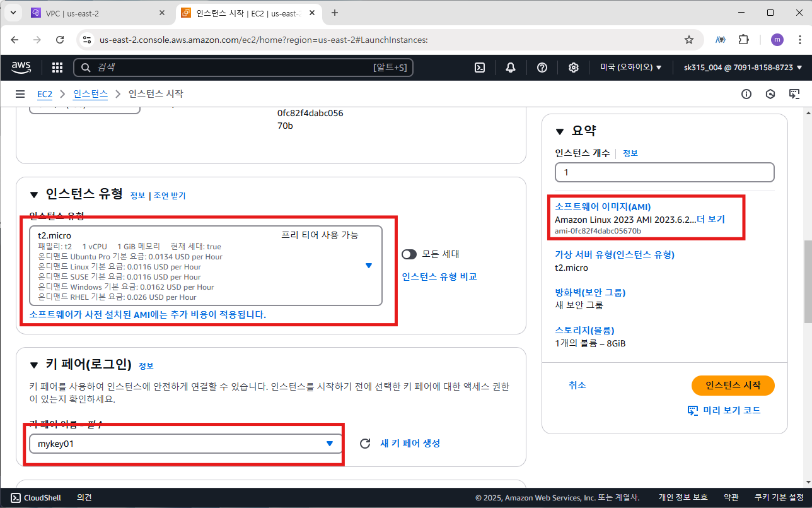Open the t2.micro instance type dropdown
This screenshot has width=812, height=508.
tap(206, 266)
